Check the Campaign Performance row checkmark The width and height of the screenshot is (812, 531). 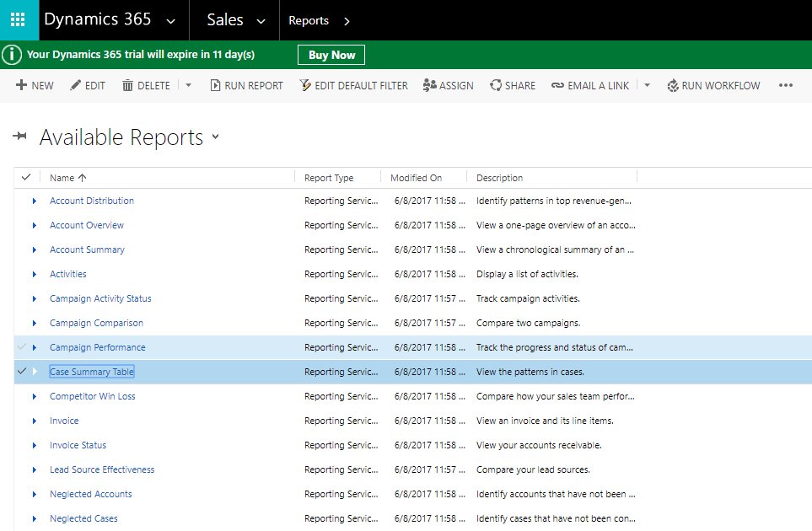(22, 346)
